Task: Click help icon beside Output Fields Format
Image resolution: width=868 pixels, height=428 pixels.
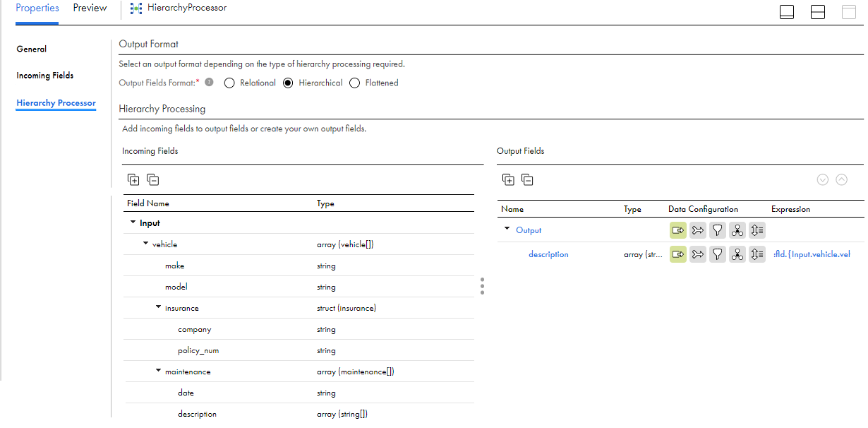Action: pos(209,83)
